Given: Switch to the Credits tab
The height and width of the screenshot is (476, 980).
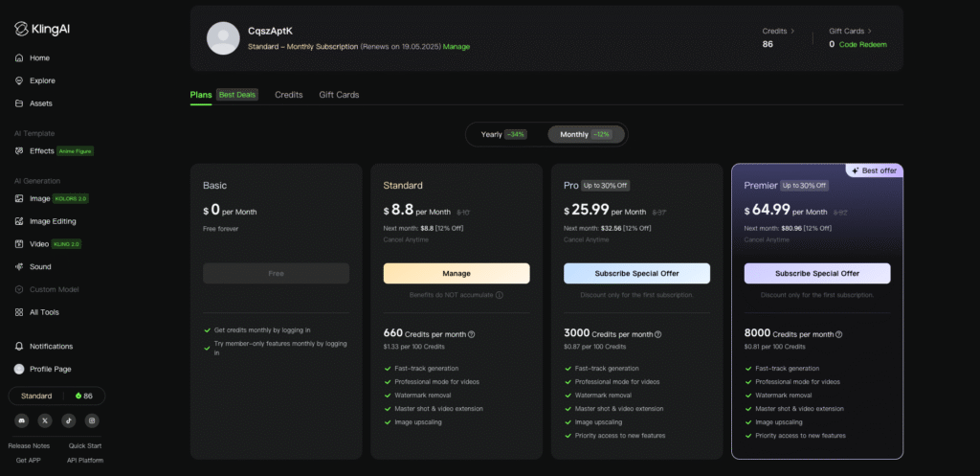Looking at the screenshot, I should [289, 95].
